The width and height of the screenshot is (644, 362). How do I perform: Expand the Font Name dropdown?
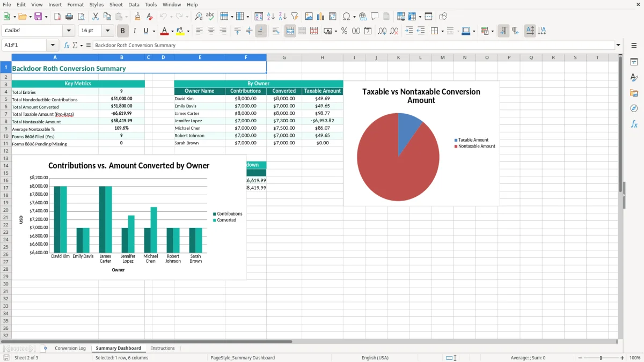point(69,31)
